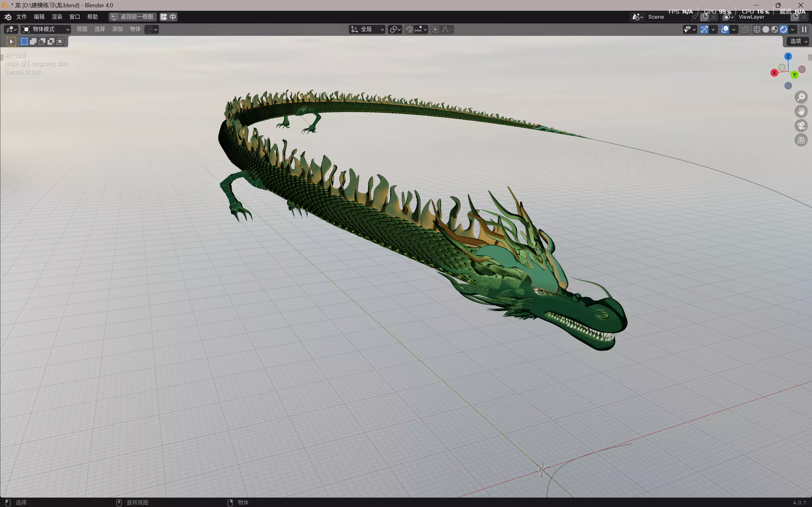Choose the set new selection mode
This screenshot has height=507, width=812.
(24, 42)
